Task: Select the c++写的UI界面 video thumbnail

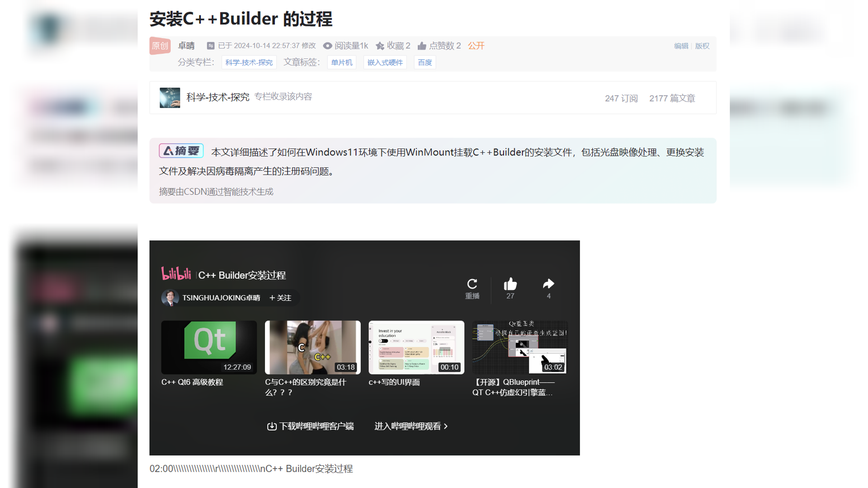Action: (416, 347)
